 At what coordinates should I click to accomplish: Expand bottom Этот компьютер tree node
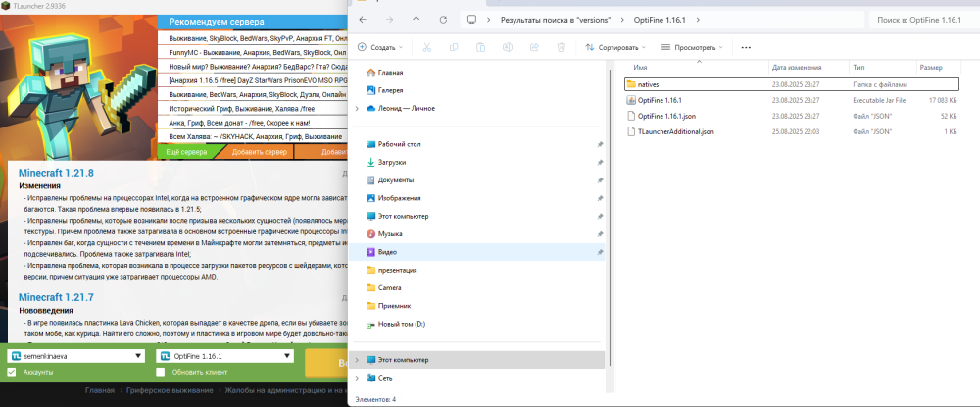358,360
